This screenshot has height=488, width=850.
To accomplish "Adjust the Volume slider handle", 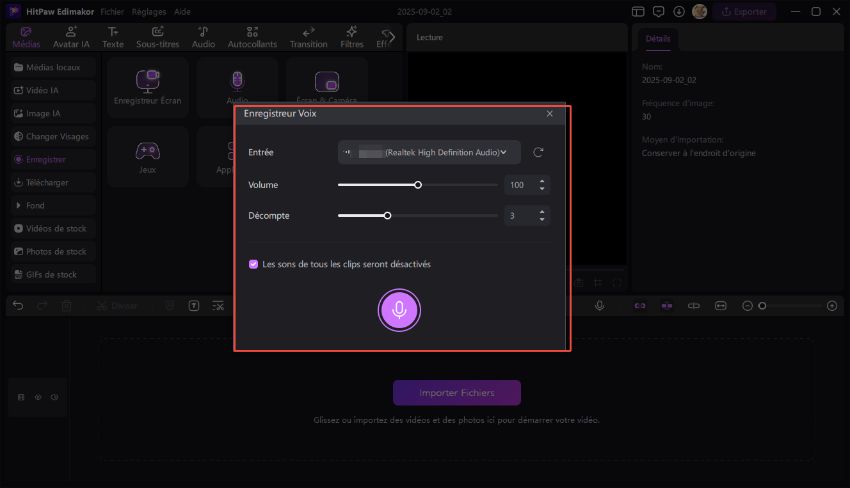I will 418,185.
